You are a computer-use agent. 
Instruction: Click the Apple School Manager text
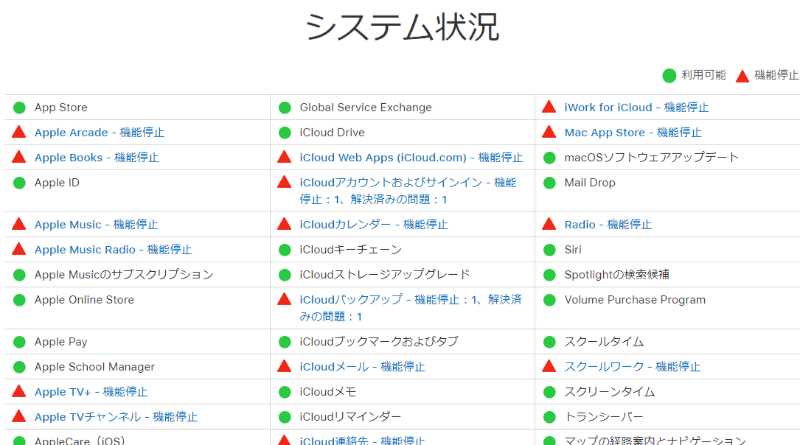[94, 367]
